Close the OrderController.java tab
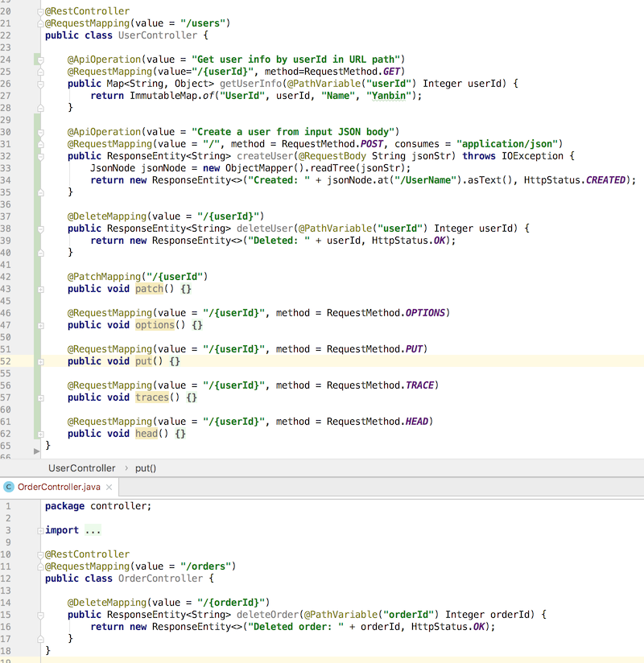The width and height of the screenshot is (644, 663). click(x=109, y=487)
